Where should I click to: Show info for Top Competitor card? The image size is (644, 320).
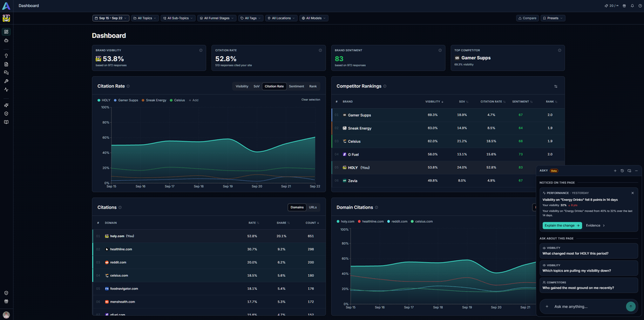point(560,50)
